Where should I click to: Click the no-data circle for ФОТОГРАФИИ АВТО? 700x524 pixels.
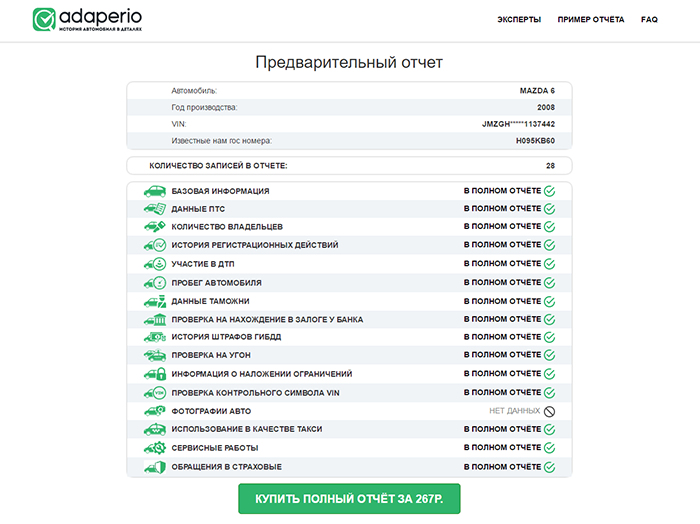tap(549, 411)
